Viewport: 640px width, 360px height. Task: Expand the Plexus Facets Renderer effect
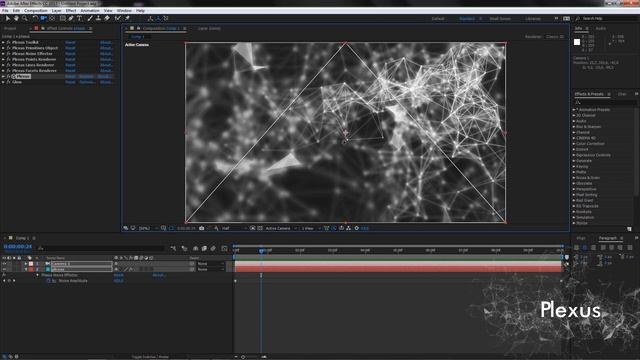(3, 71)
